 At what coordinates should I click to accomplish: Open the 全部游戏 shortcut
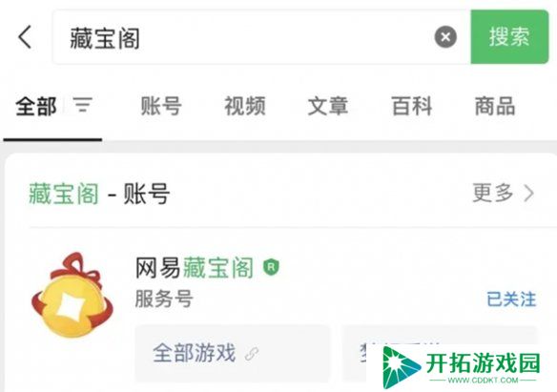click(x=233, y=353)
